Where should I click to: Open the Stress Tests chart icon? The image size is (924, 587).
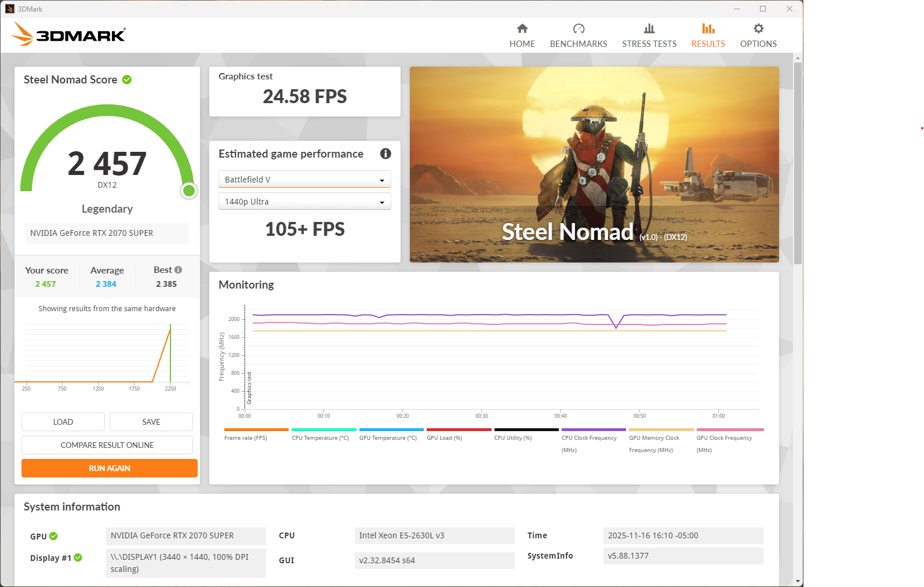pyautogui.click(x=649, y=28)
